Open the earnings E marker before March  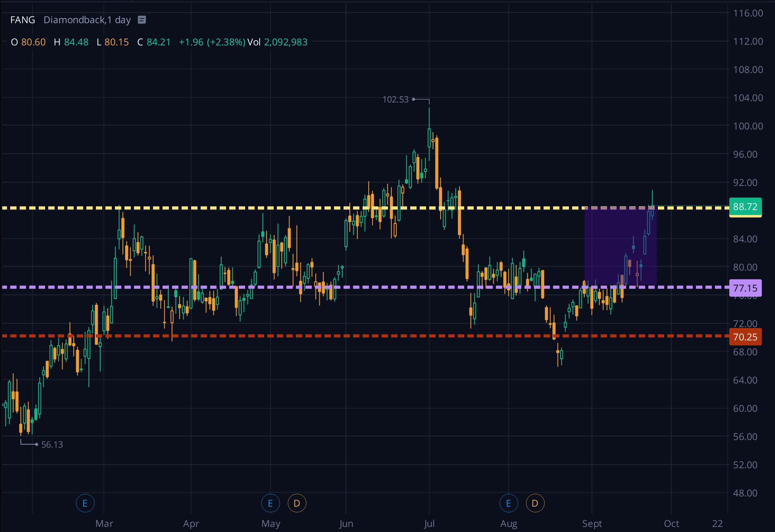[x=85, y=503]
